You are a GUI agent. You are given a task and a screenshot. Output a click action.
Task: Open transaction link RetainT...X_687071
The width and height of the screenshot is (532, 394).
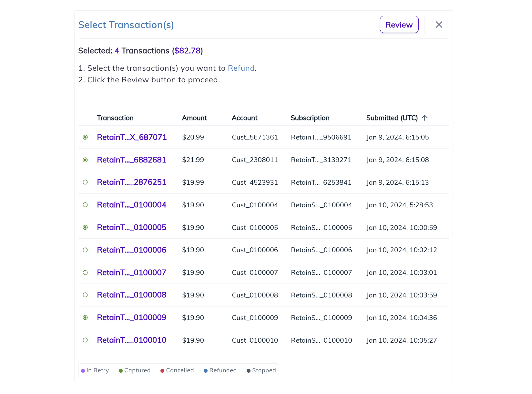tap(132, 137)
